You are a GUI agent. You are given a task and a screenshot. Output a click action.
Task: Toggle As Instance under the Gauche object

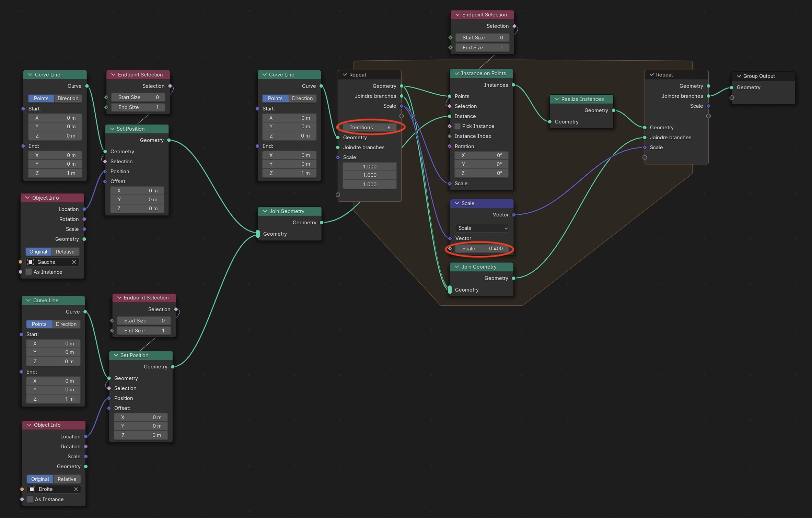click(29, 272)
